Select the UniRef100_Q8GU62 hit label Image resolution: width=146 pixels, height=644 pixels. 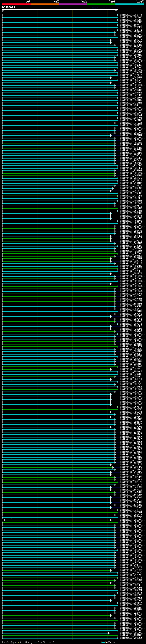click(x=131, y=294)
